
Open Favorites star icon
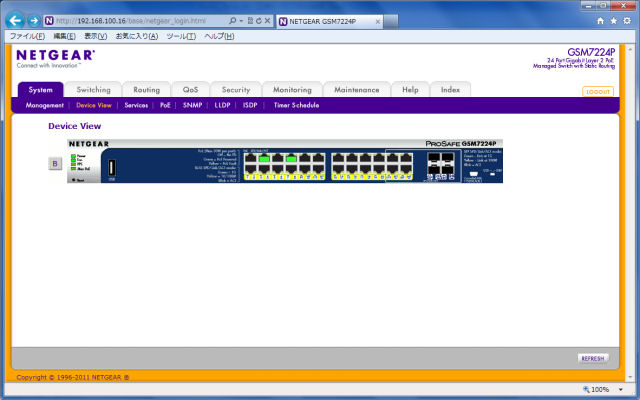(x=613, y=21)
